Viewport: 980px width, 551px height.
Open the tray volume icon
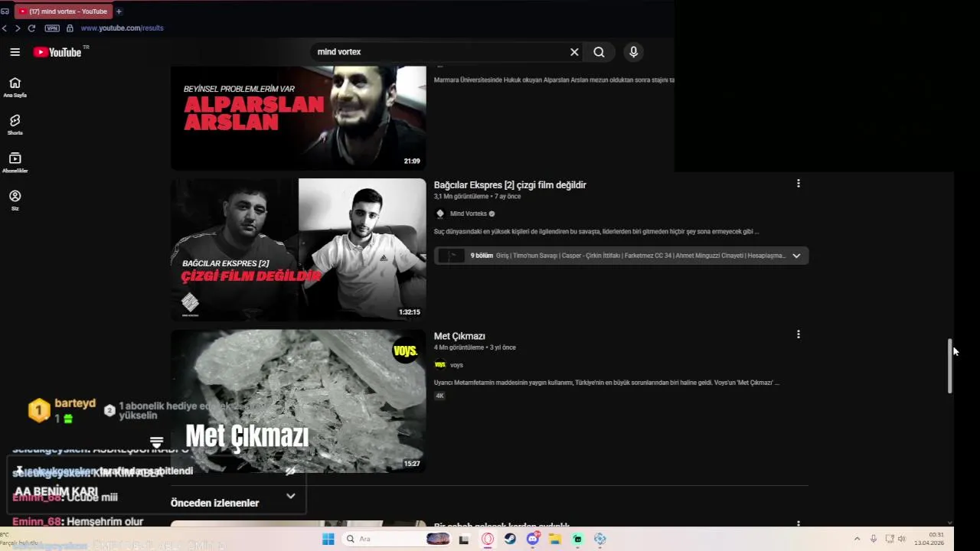point(902,539)
